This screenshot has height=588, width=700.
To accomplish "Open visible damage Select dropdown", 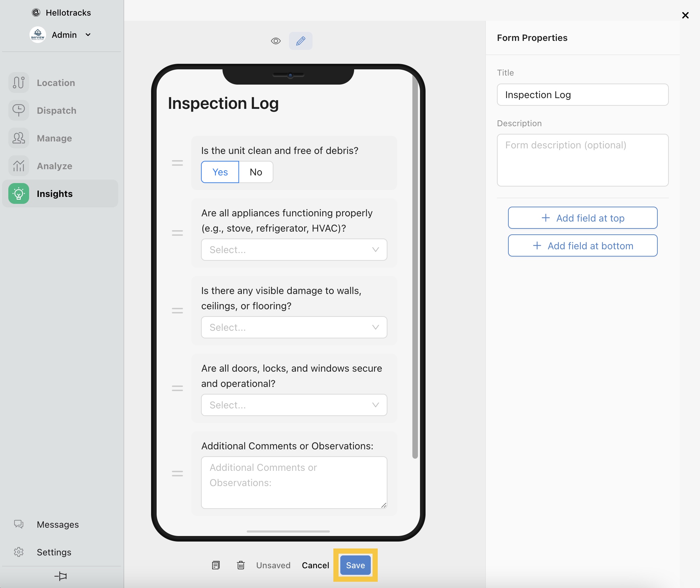I will [x=294, y=327].
